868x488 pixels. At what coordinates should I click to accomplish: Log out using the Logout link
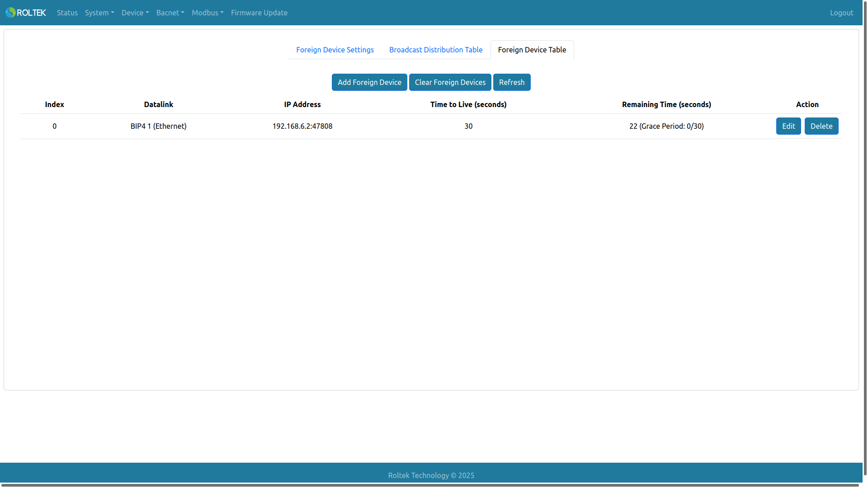841,13
